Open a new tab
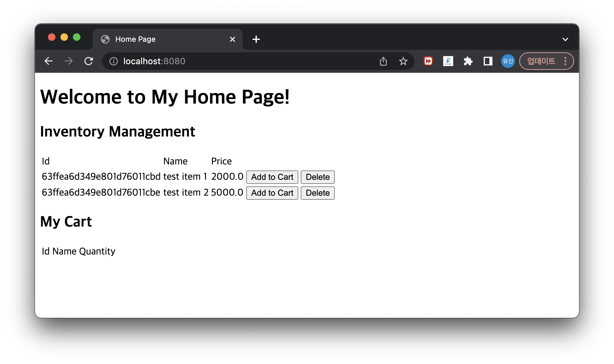614x364 pixels. click(x=256, y=39)
